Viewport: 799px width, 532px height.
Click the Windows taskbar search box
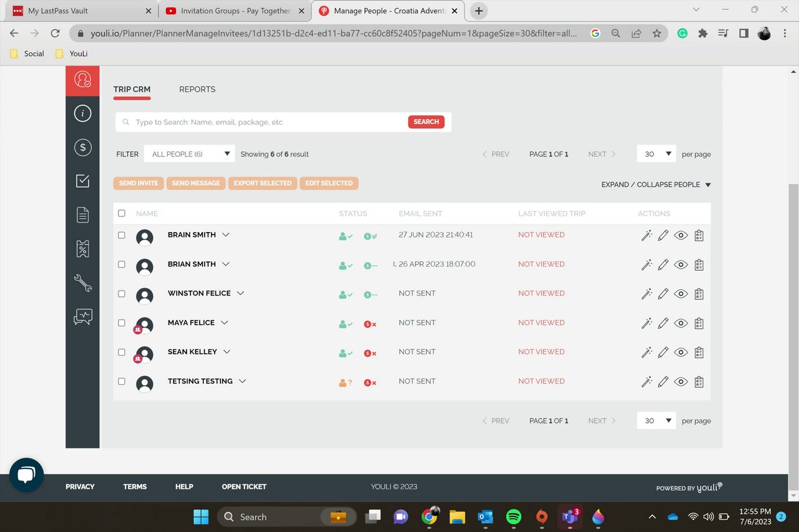[287, 516]
